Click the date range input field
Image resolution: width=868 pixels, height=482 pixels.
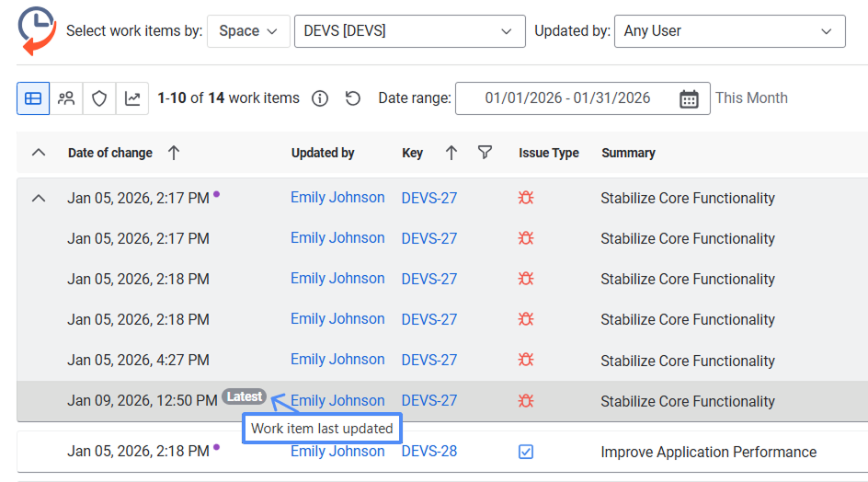coord(567,98)
